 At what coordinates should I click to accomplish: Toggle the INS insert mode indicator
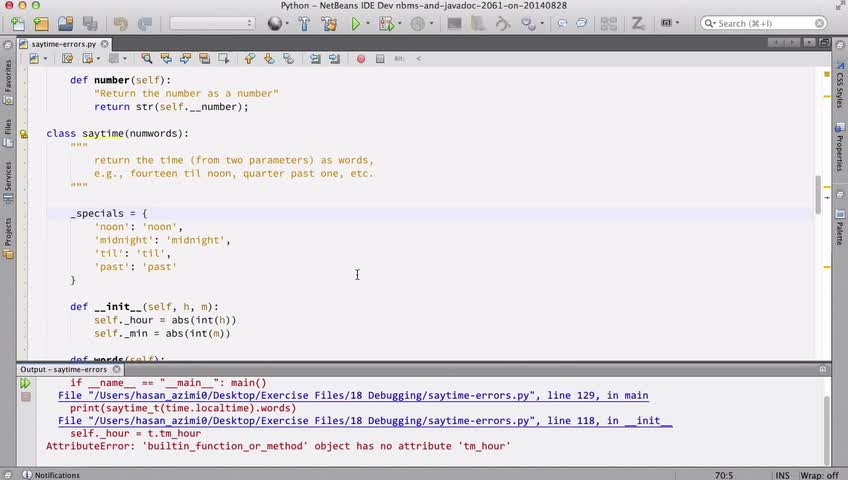tap(783, 475)
